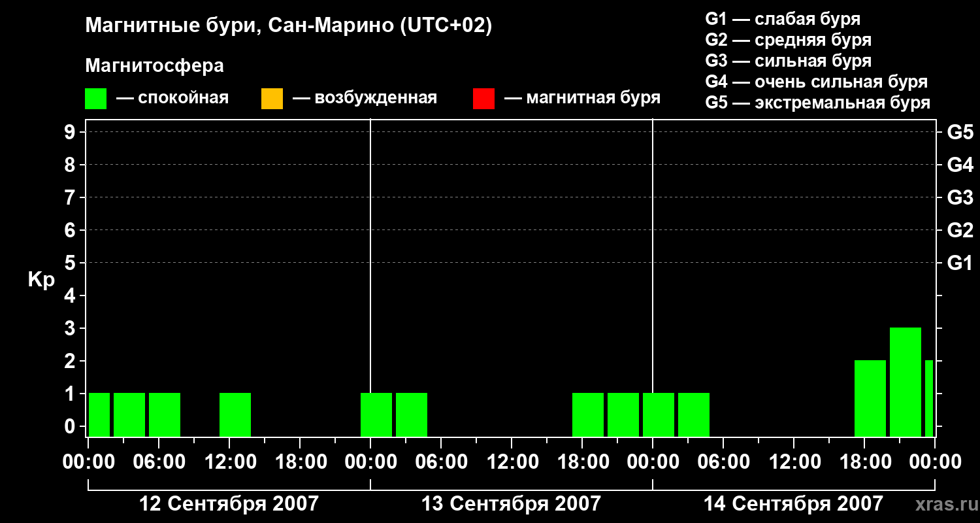Click the "Kp" axis title
The width and height of the screenshot is (980, 523).
point(41,280)
